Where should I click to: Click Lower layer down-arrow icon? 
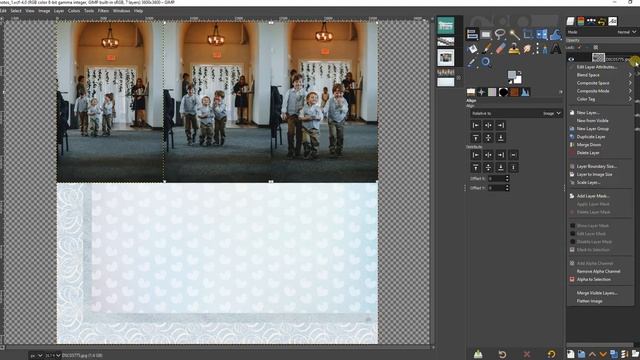click(603, 354)
